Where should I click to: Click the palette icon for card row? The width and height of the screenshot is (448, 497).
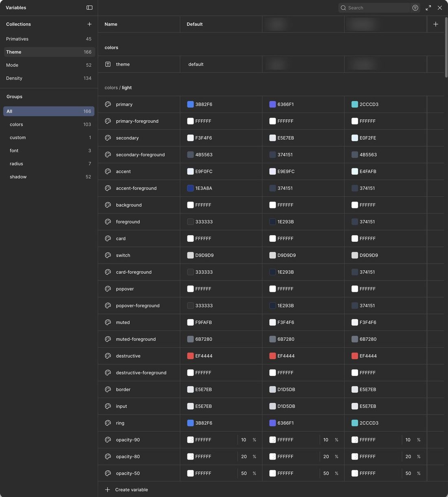click(108, 239)
